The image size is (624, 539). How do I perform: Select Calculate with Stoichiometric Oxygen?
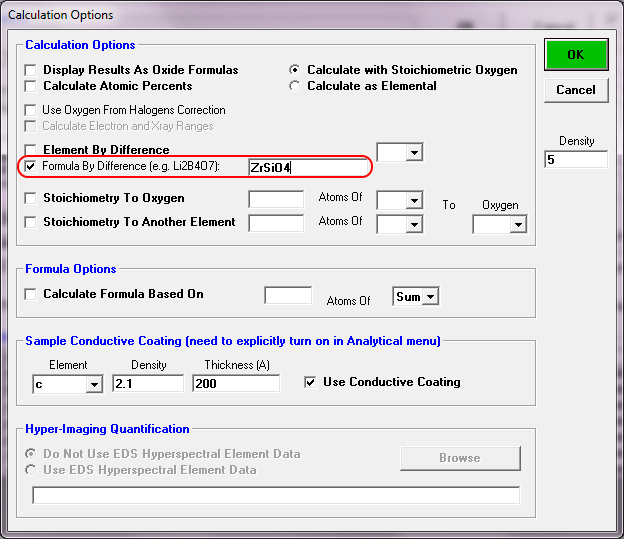pyautogui.click(x=295, y=70)
